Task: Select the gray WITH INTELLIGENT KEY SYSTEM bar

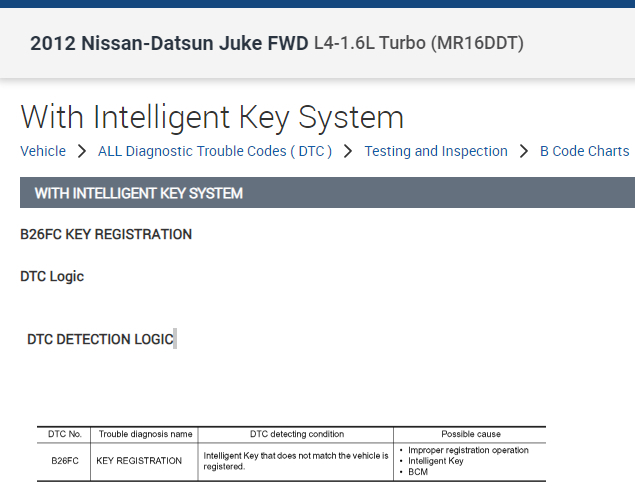Action: pos(327,193)
